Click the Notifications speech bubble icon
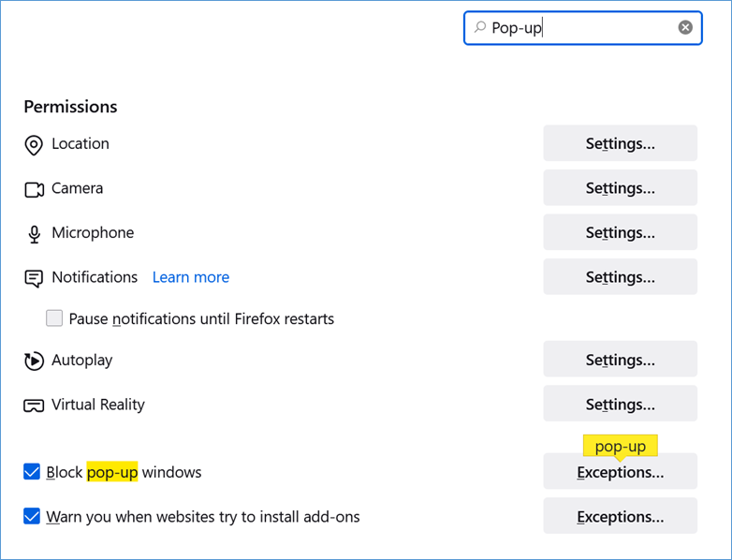Image resolution: width=732 pixels, height=560 pixels. 34,278
